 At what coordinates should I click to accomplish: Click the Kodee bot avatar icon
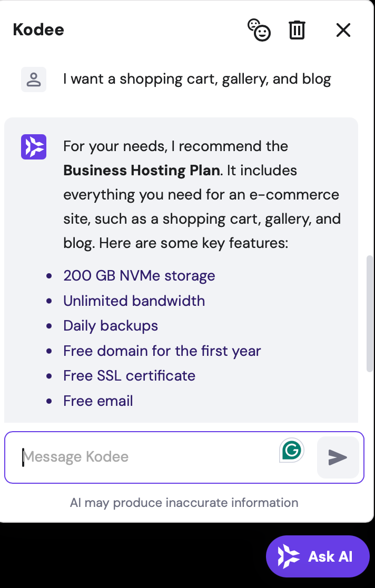pos(33,147)
